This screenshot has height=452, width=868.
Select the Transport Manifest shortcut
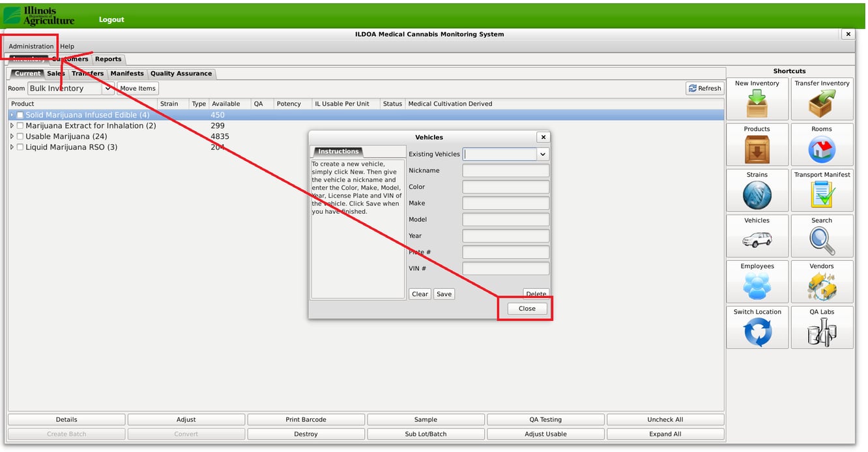[x=822, y=190]
